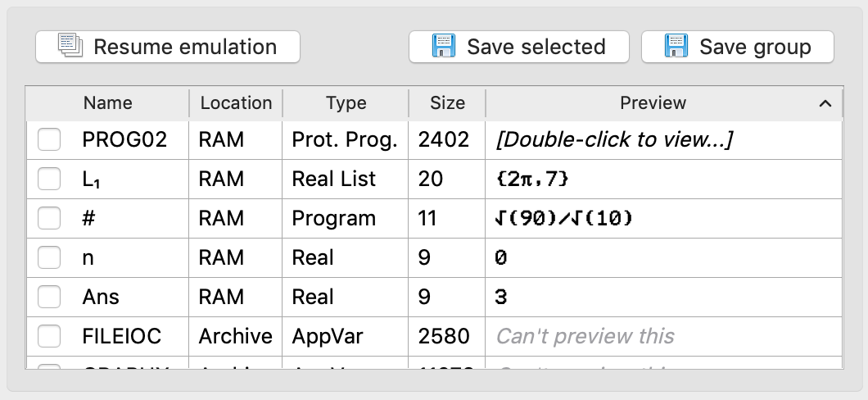Select the checkbox for variable n
The height and width of the screenshot is (400, 868).
[49, 257]
